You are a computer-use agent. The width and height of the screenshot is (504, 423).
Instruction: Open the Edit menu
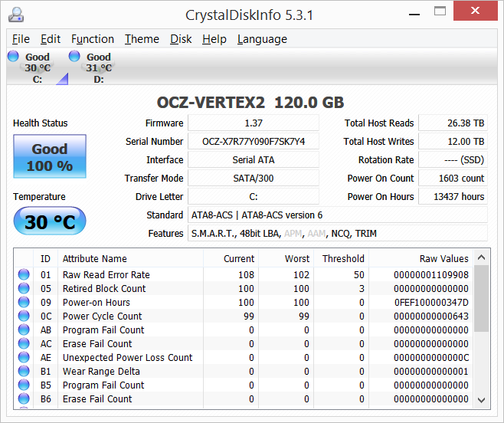(x=51, y=39)
